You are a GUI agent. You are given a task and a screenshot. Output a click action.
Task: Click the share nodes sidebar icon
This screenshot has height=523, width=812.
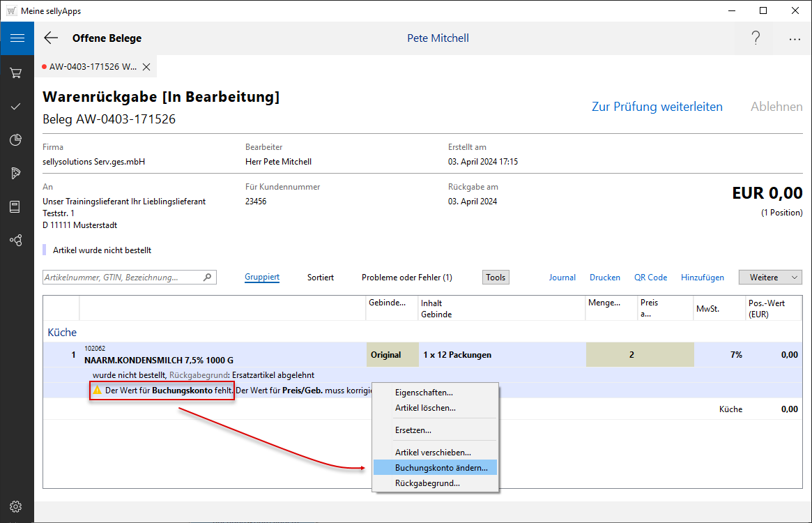tap(16, 241)
